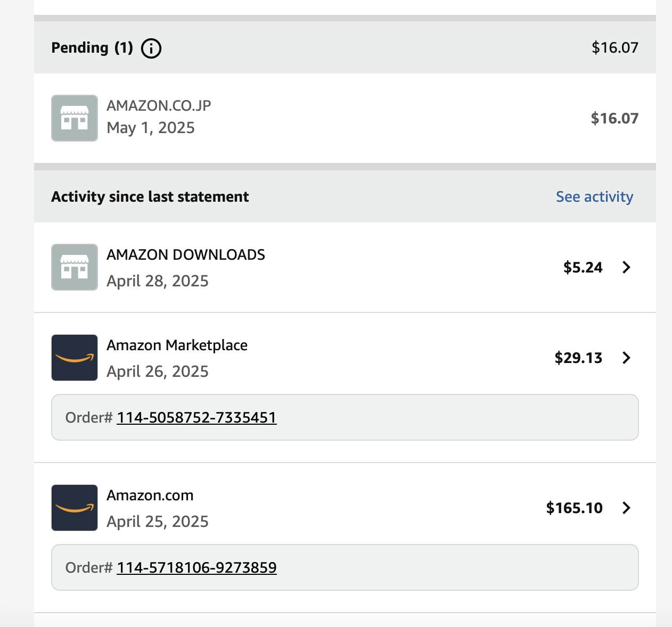
Task: Select the Amazon Marketplace transaction name
Action: [x=177, y=345]
